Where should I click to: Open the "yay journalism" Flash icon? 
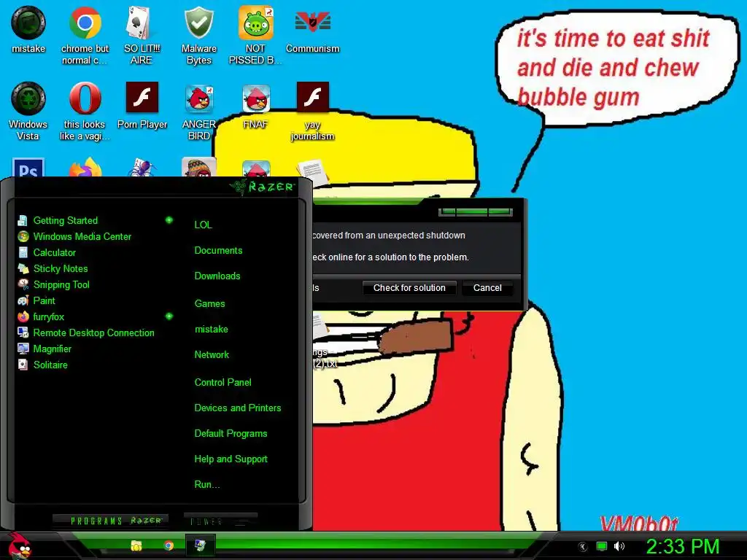(x=312, y=111)
